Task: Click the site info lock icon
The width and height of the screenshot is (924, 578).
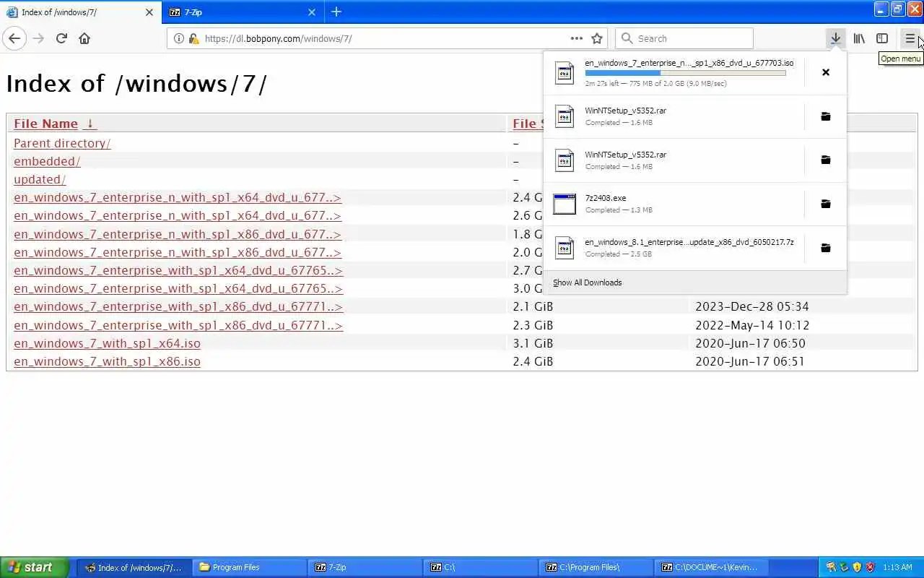Action: (x=193, y=38)
